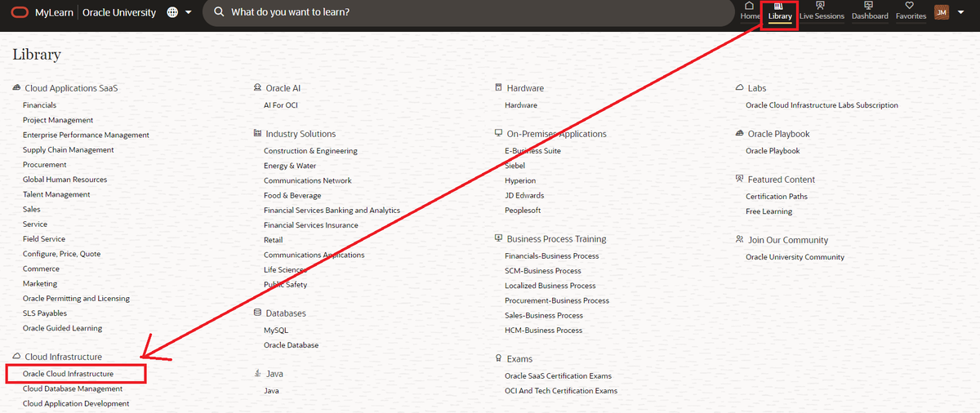Open Financial Services Banking and Analytics
980x413 pixels.
(x=332, y=211)
